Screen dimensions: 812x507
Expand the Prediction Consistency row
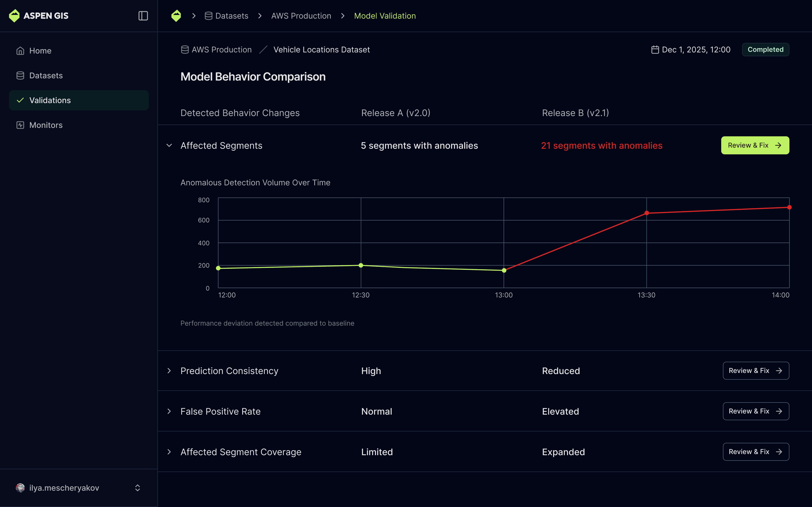pos(169,371)
